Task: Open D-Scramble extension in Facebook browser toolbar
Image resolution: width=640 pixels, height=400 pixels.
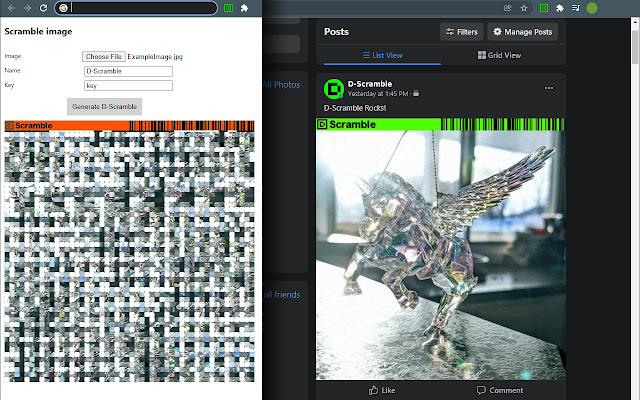Action: [544, 8]
